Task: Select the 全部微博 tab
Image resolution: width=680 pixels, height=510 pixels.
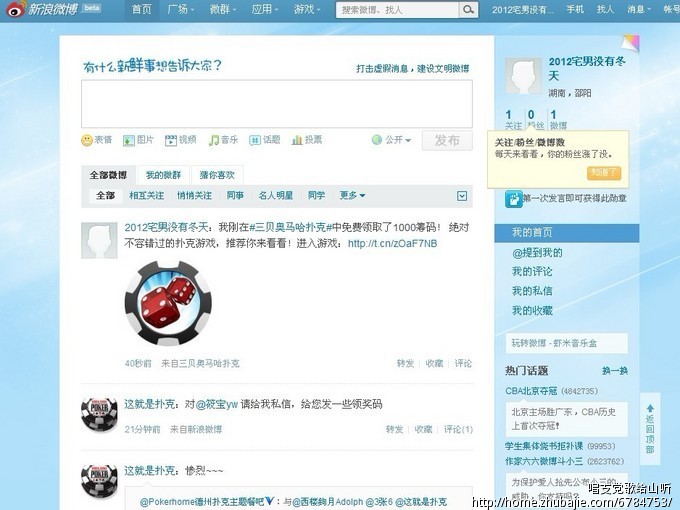Action: (x=108, y=175)
